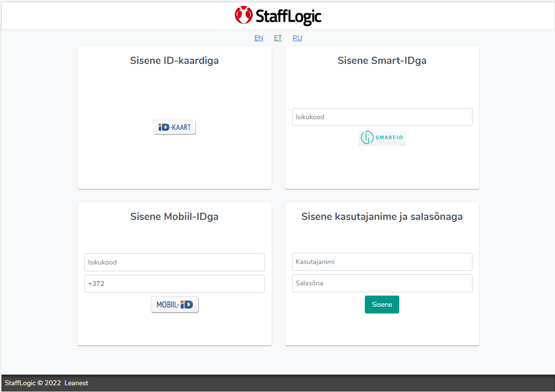Image resolution: width=555 pixels, height=392 pixels.
Task: Focus the Mobiil-ID Isikukood field
Action: coord(175,262)
